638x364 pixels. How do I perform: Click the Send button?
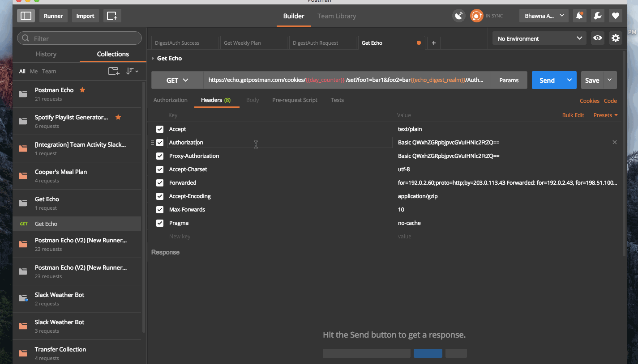[547, 80]
